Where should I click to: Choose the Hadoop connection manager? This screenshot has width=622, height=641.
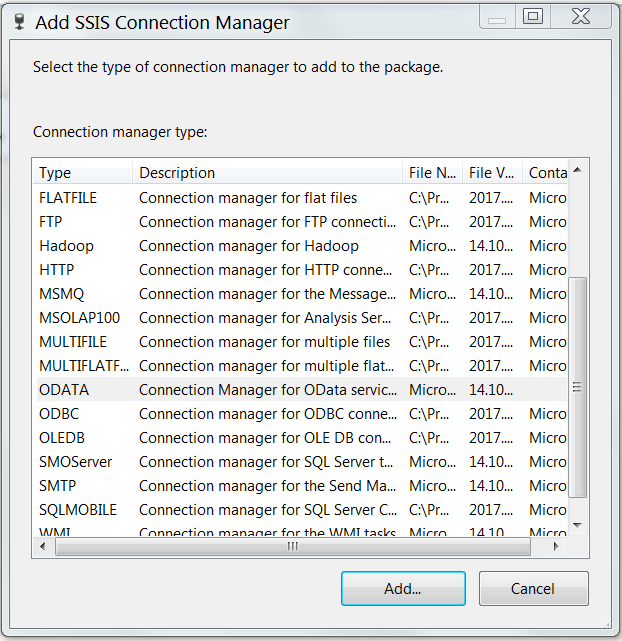[x=66, y=246]
